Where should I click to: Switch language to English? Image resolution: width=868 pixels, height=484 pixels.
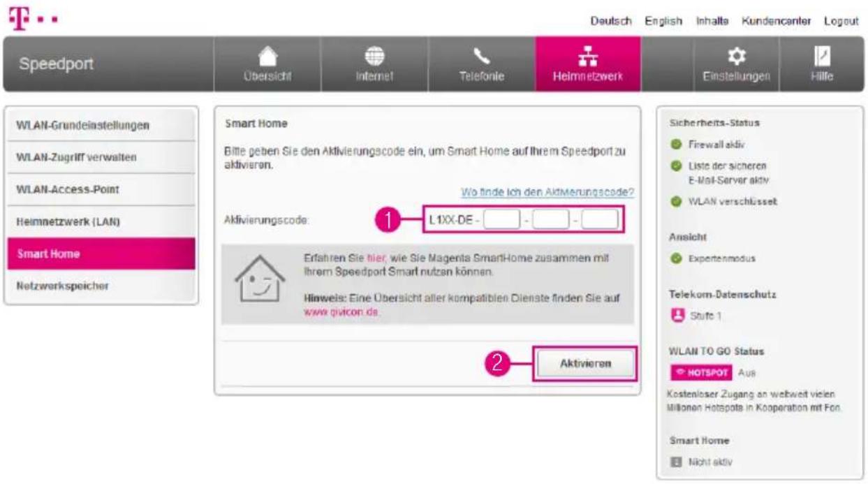(663, 22)
